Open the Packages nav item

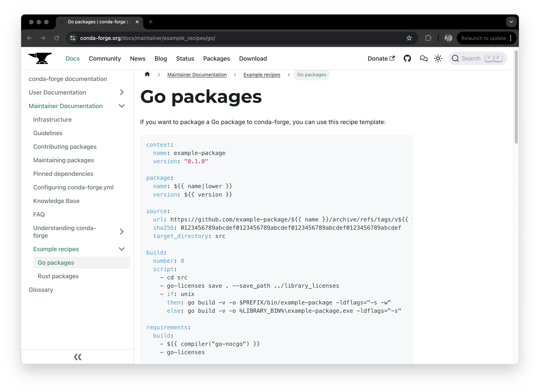click(216, 59)
